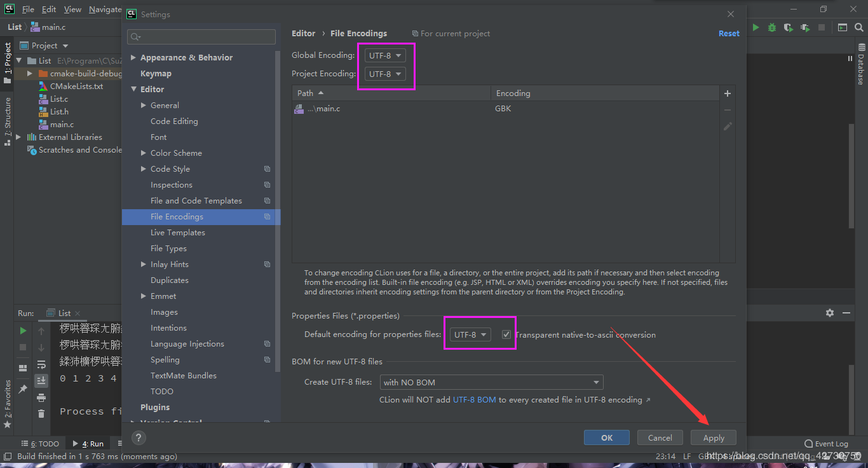Expand the Color Scheme settings node
Viewport: 868px width, 468px height.
144,153
